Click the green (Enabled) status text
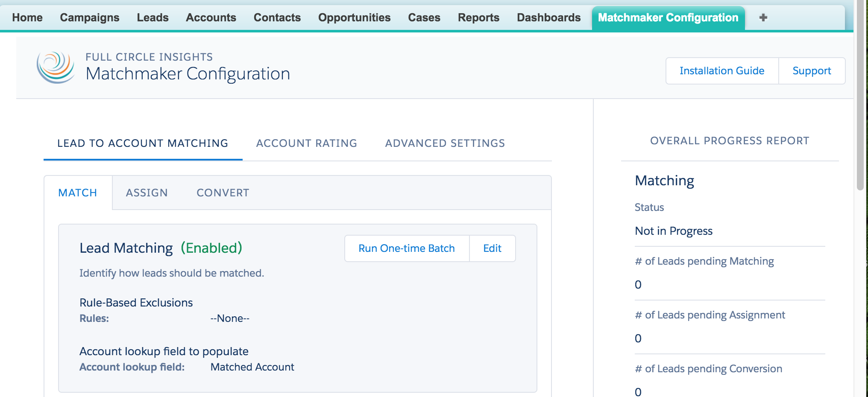 pos(211,248)
